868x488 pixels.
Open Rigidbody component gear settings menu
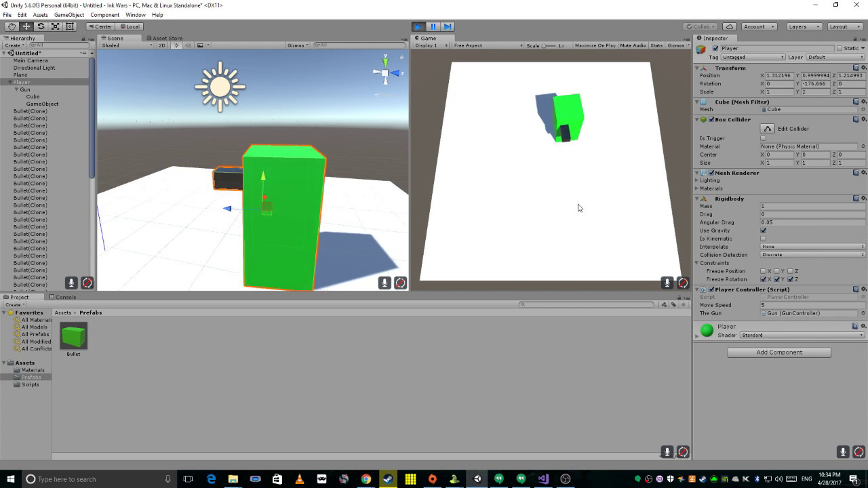tap(863, 199)
